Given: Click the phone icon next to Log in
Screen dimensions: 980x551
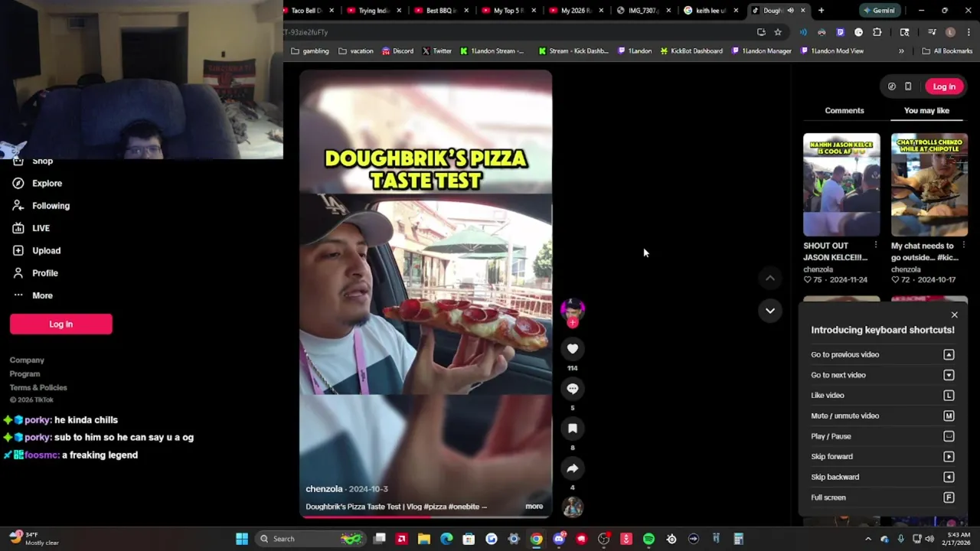Looking at the screenshot, I should (908, 86).
